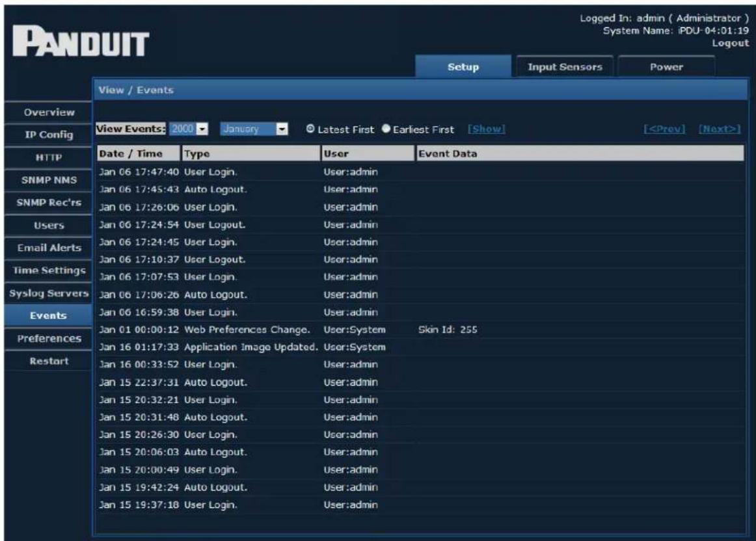The height and width of the screenshot is (541, 756).
Task: Open the year dropdown showing 2000
Action: coord(189,129)
